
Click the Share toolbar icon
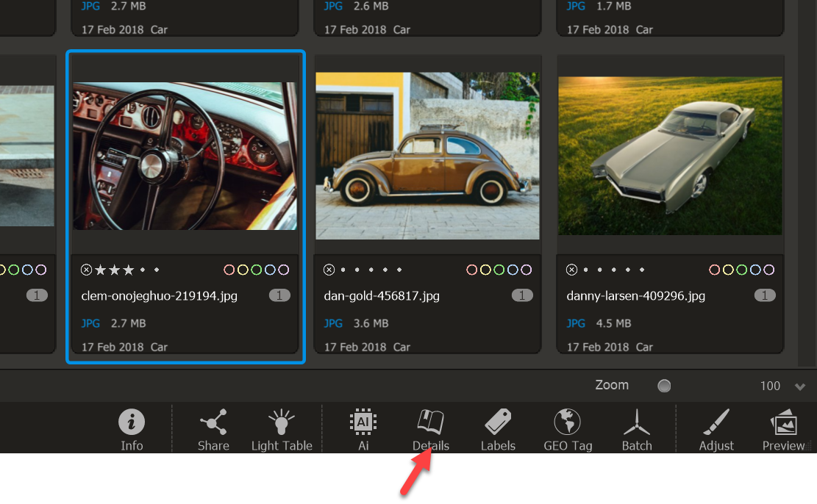(213, 430)
